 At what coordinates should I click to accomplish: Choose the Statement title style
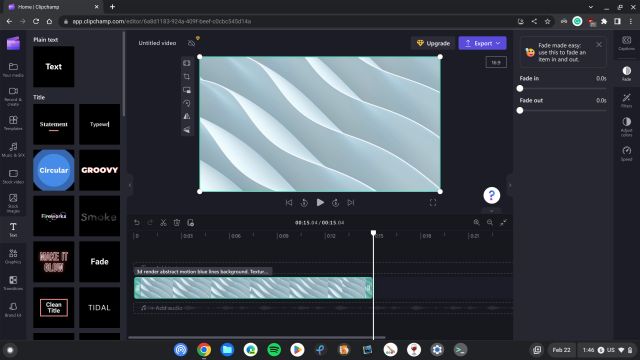(x=53, y=124)
